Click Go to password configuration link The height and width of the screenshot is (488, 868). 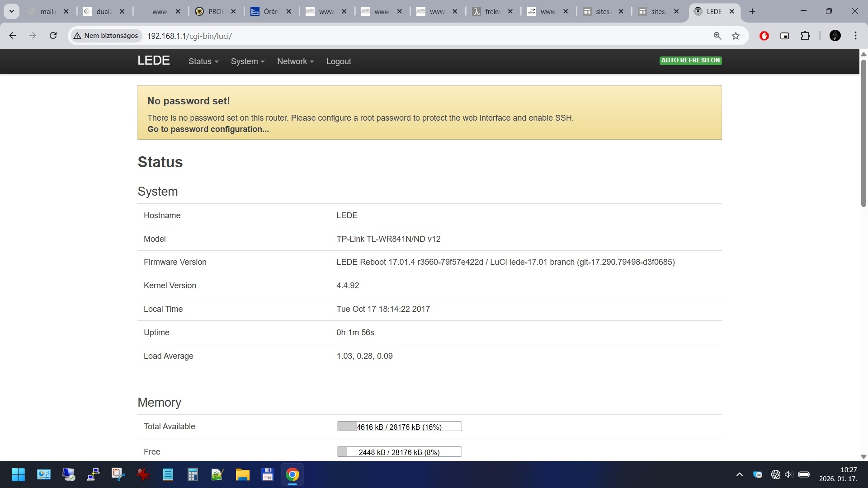point(208,129)
